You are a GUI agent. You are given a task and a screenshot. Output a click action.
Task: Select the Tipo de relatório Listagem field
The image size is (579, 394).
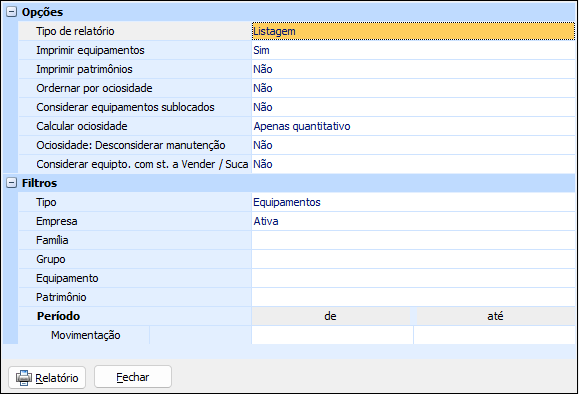click(413, 31)
